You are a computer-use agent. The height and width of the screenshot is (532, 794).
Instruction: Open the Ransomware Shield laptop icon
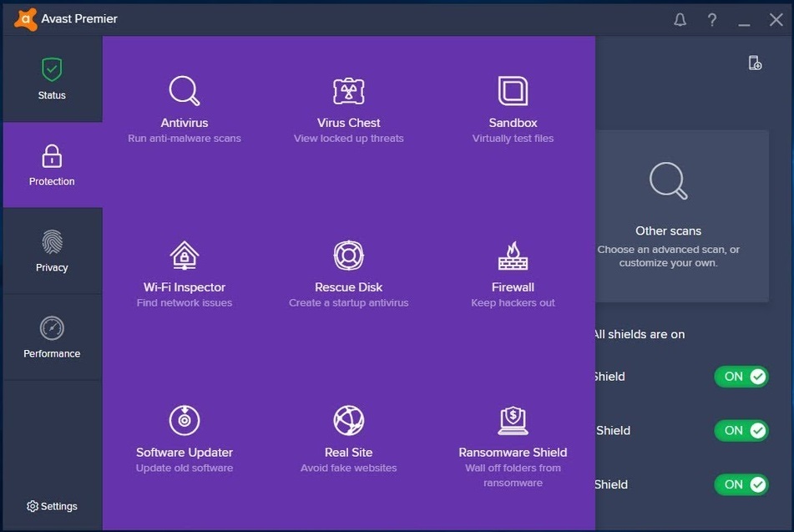click(x=513, y=420)
